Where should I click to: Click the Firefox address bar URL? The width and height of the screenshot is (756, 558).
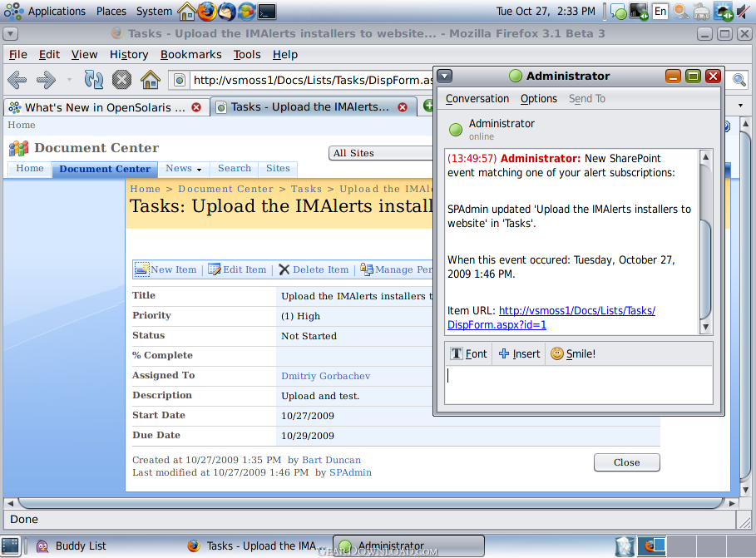click(x=313, y=80)
